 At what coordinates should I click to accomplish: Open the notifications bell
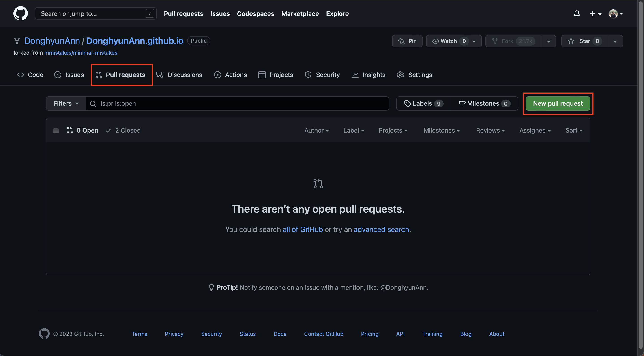pos(577,14)
